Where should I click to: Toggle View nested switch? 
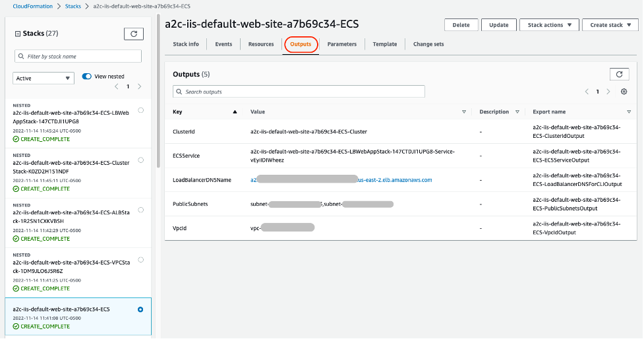86,77
